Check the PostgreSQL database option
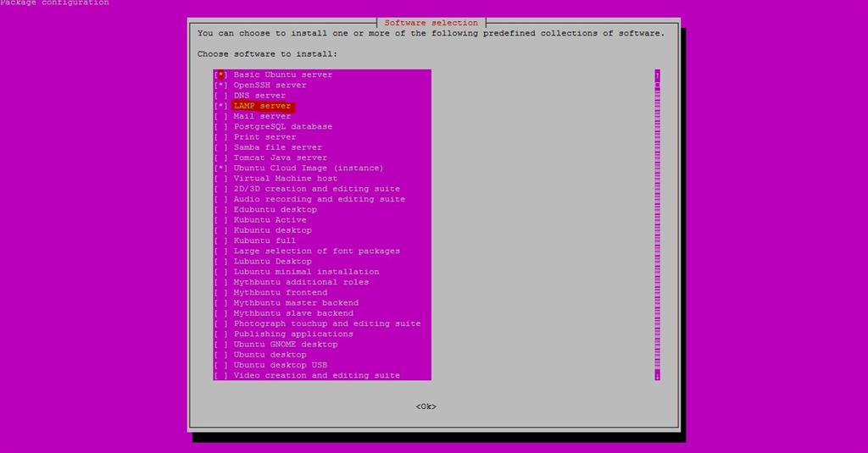Screen dimensions: 868x453 [x=221, y=127]
